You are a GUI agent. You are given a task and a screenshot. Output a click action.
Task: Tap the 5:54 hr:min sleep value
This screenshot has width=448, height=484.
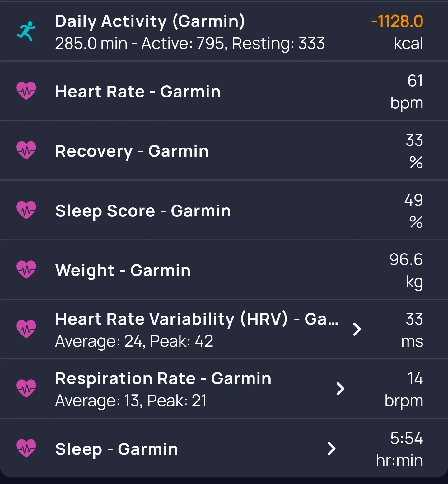point(399,449)
